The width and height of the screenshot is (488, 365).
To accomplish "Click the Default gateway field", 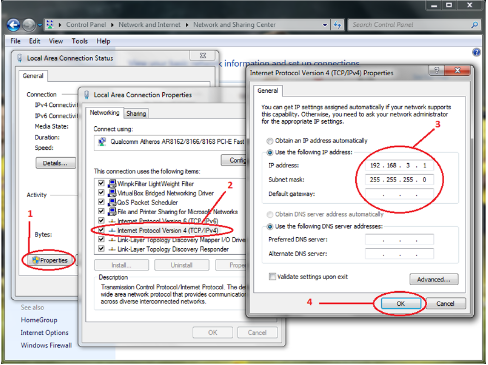I will [399, 194].
